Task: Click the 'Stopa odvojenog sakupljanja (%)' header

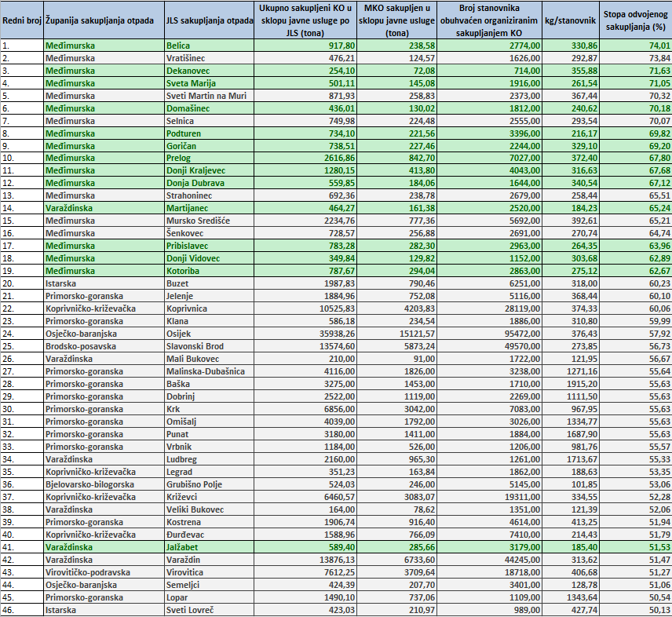Action: (635, 20)
